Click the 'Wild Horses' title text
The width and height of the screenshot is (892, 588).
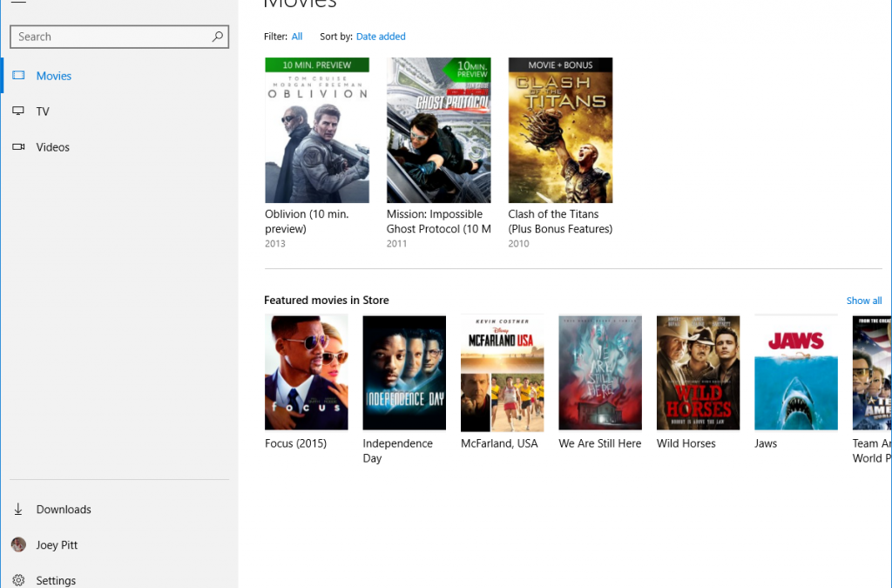pyautogui.click(x=686, y=443)
